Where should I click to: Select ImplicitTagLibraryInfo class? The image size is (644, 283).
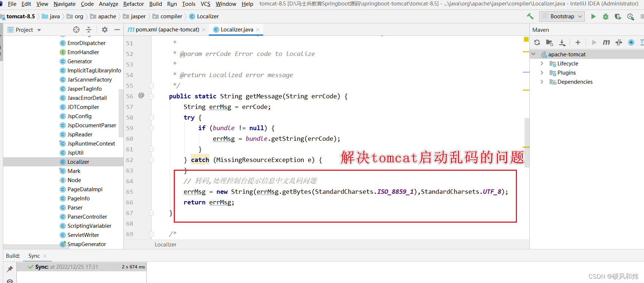[x=94, y=71]
